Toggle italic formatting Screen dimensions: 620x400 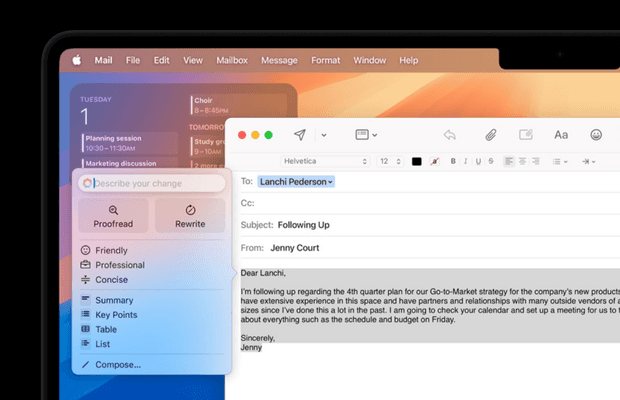click(466, 161)
